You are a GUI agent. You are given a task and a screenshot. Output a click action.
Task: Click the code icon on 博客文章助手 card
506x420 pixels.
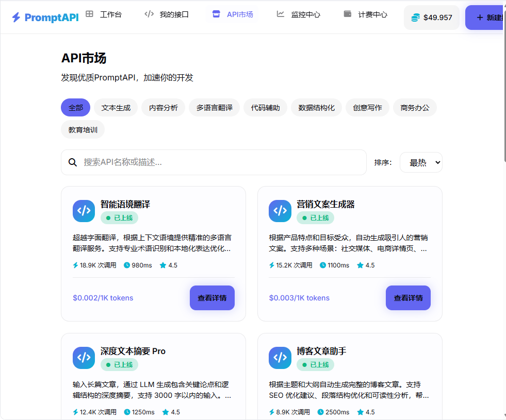(280, 358)
